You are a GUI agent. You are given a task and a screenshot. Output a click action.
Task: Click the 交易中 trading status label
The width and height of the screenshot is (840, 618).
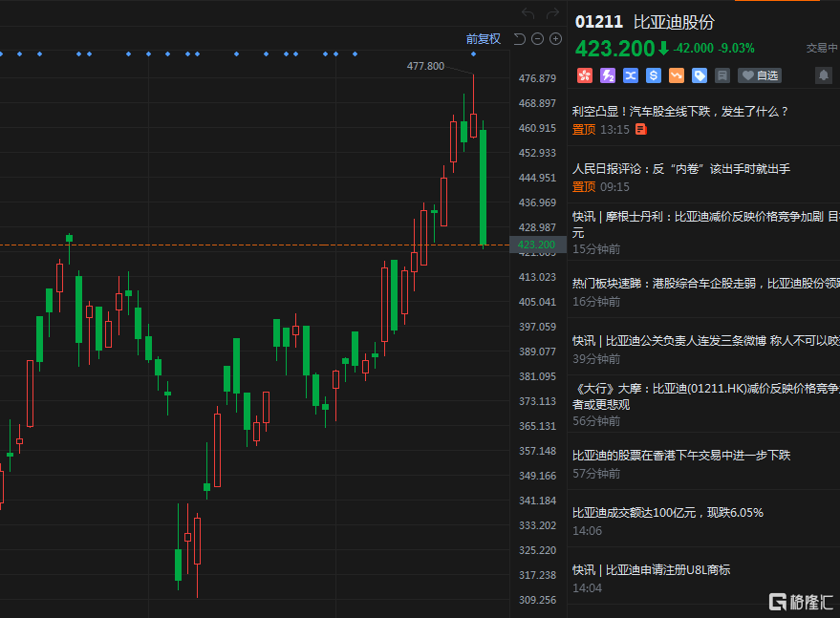(822, 48)
